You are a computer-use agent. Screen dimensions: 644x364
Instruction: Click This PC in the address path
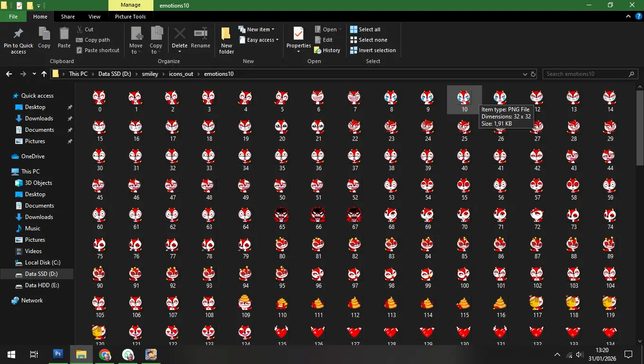[x=78, y=74]
